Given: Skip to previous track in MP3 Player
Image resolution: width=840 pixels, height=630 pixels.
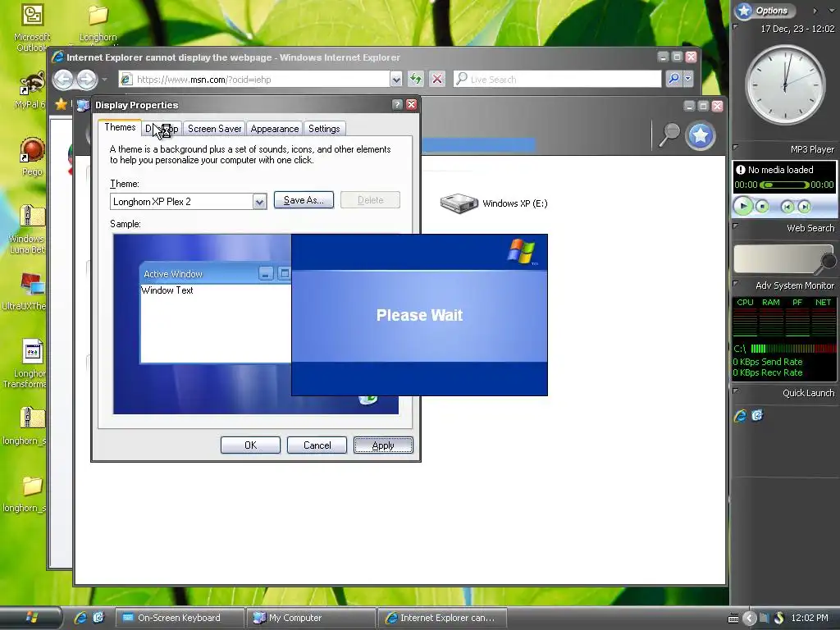Looking at the screenshot, I should pos(787,207).
